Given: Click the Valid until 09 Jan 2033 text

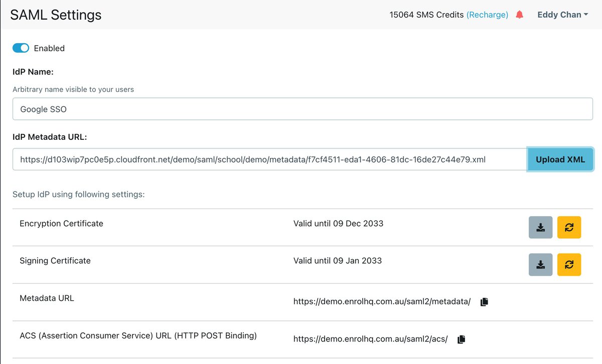Looking at the screenshot, I should (x=337, y=261).
